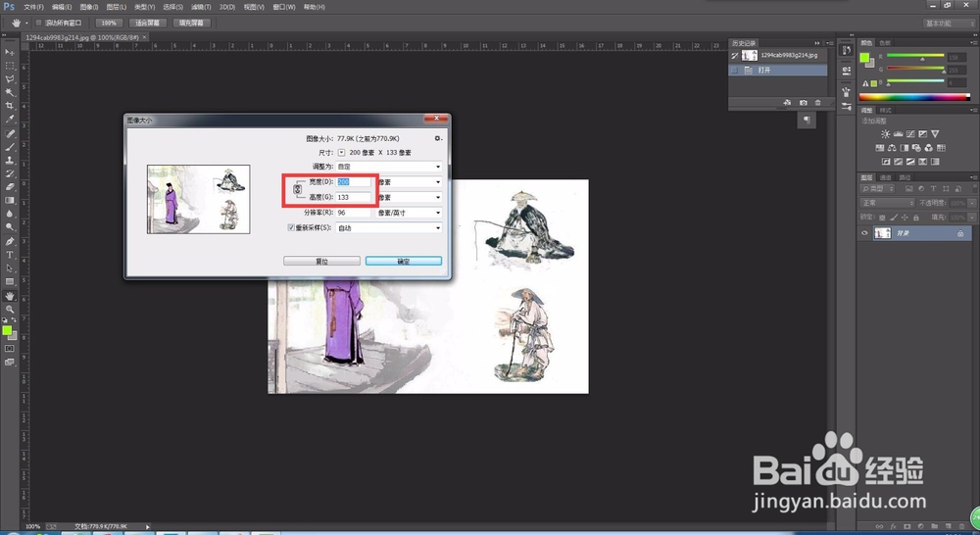Open the 3D menu
The image size is (980, 535).
[x=227, y=7]
